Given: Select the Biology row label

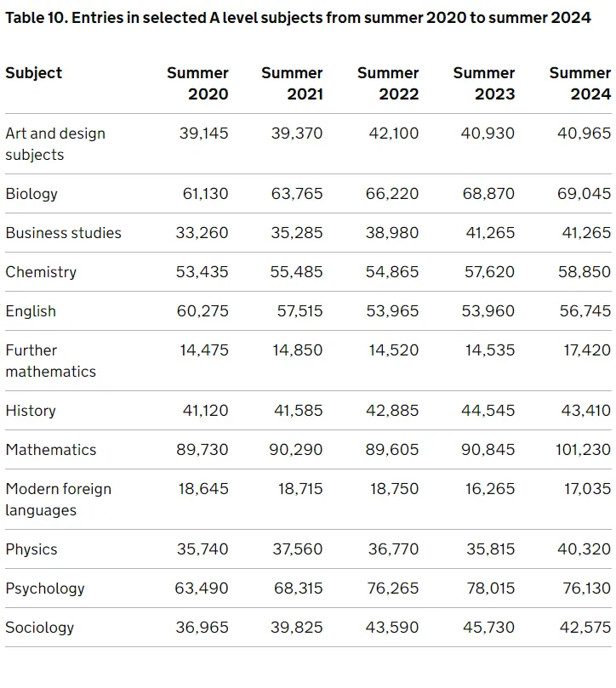Looking at the screenshot, I should pos(31,194).
